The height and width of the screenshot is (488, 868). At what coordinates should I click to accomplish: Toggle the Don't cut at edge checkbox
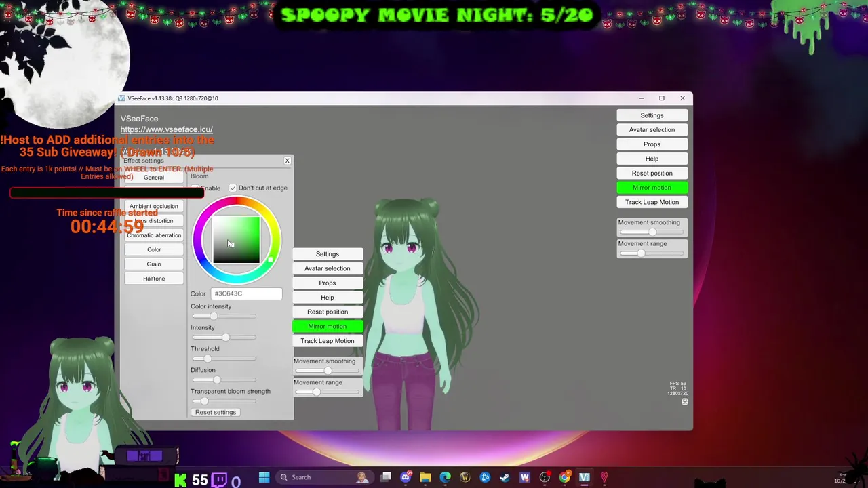click(x=233, y=188)
